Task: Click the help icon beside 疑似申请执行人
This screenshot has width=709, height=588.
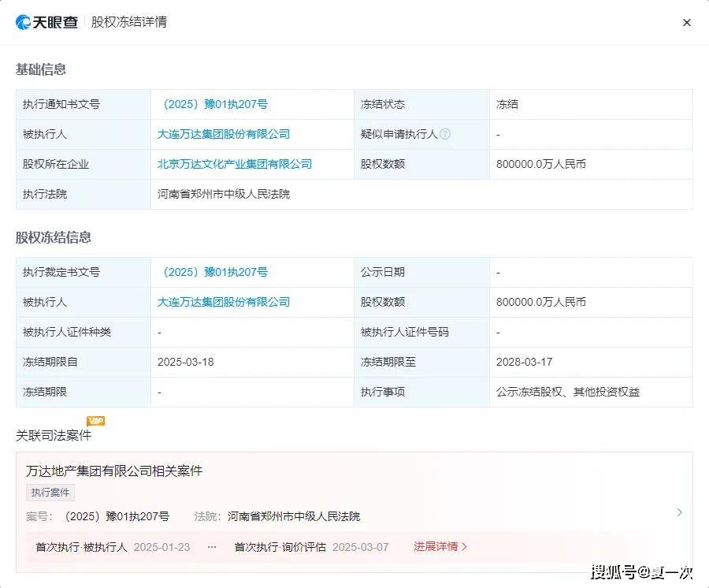Action: point(445,134)
